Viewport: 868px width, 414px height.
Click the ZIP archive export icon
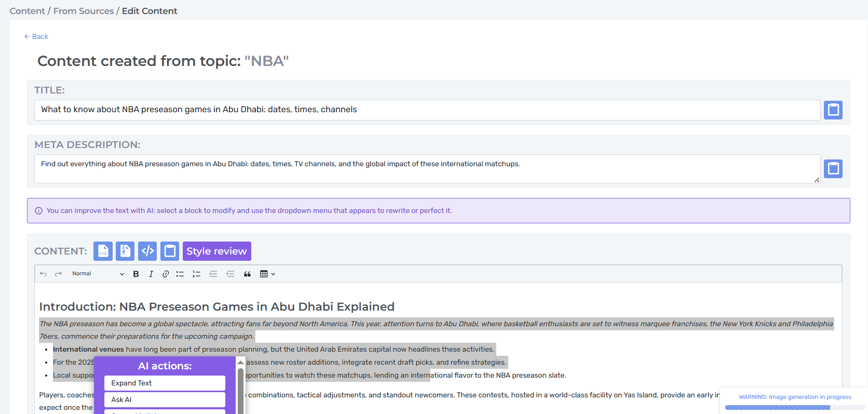tap(125, 251)
